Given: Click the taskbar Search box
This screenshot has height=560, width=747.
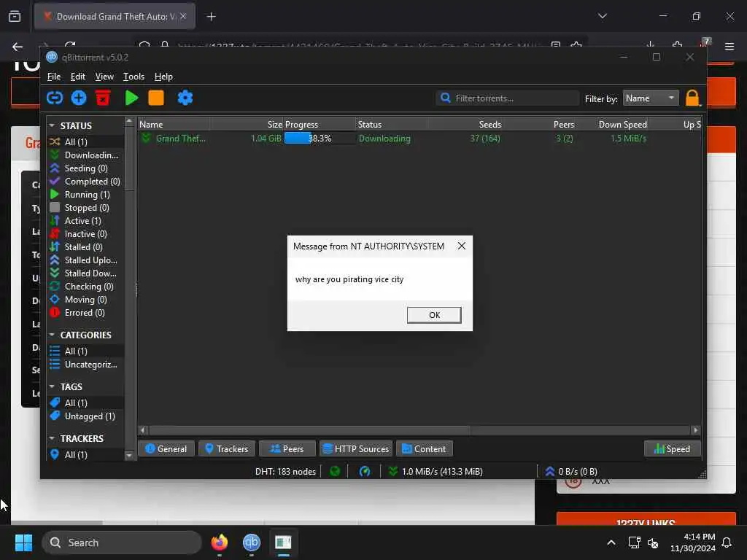Looking at the screenshot, I should click(122, 542).
